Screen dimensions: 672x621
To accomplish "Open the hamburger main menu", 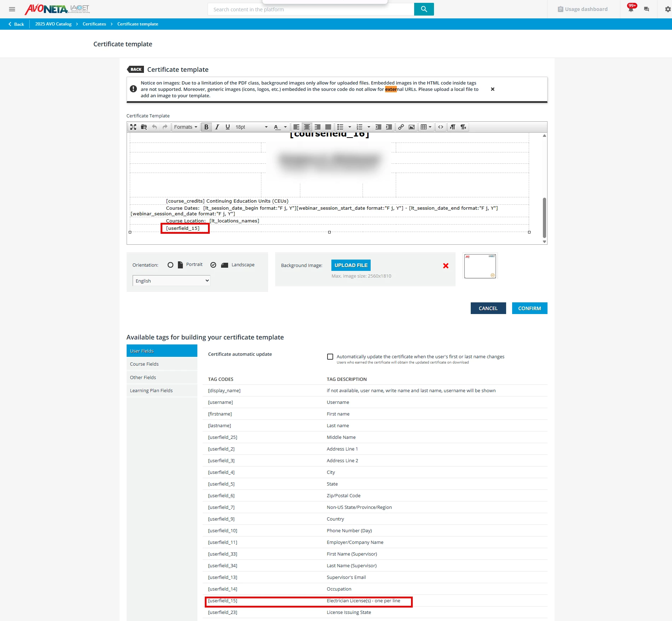I will 12,9.
